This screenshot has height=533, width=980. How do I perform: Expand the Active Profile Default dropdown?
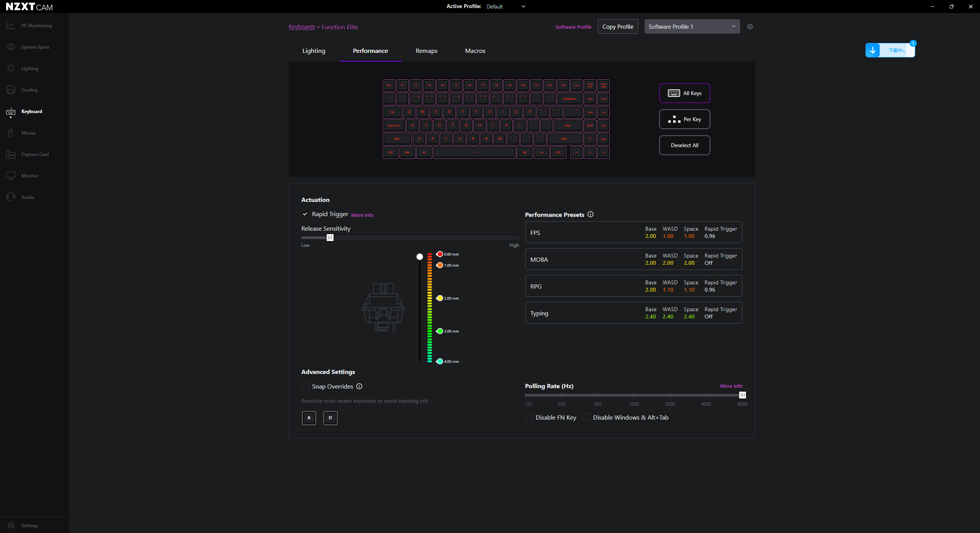(x=506, y=7)
